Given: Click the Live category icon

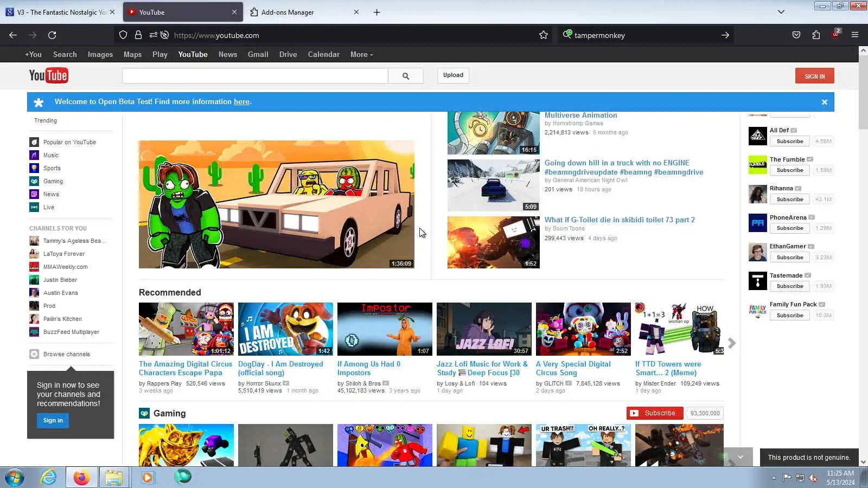Looking at the screenshot, I should coord(34,207).
